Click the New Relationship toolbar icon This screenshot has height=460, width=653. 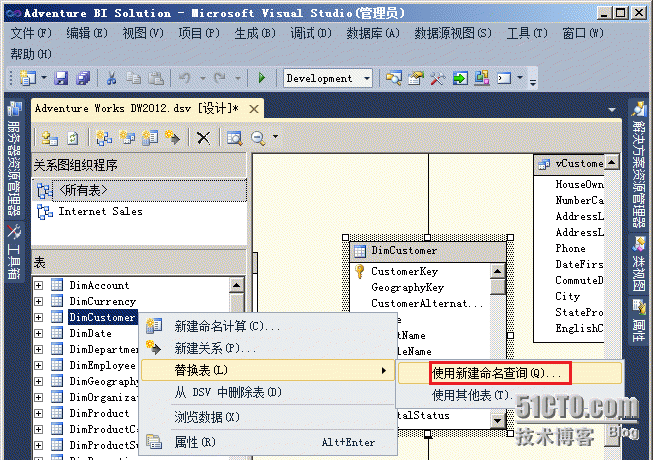pos(172,137)
